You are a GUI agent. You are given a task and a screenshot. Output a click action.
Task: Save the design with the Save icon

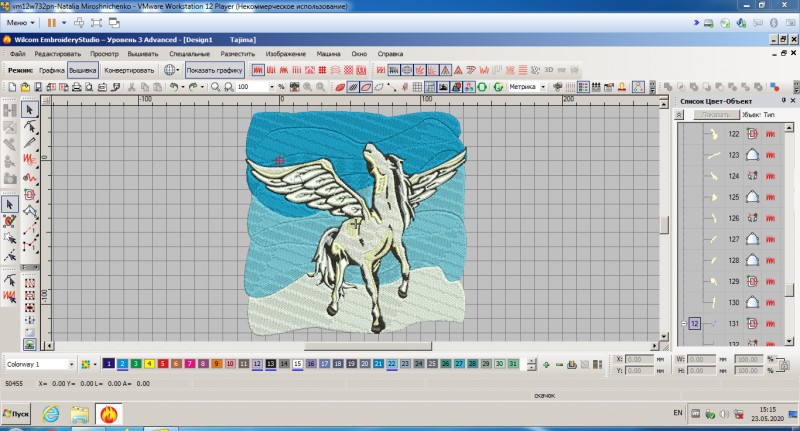click(38, 87)
